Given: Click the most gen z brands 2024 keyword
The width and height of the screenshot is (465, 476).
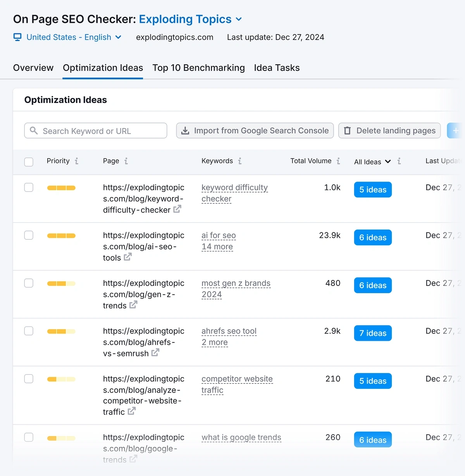Looking at the screenshot, I should 236,289.
